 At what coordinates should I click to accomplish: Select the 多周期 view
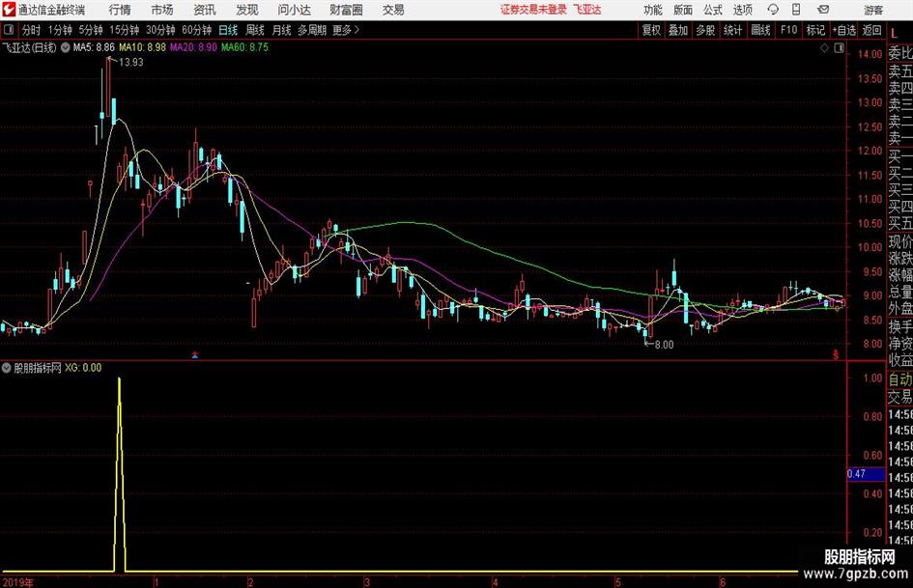312,30
